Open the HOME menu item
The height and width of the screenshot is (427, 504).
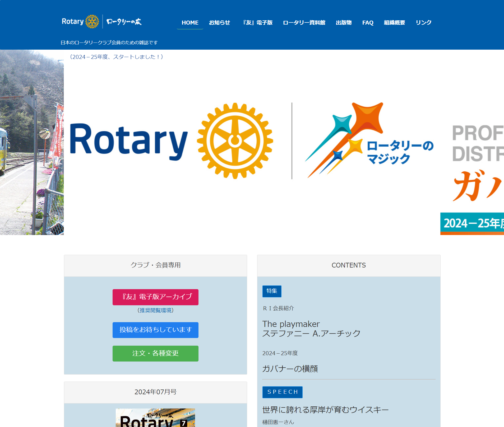(190, 23)
